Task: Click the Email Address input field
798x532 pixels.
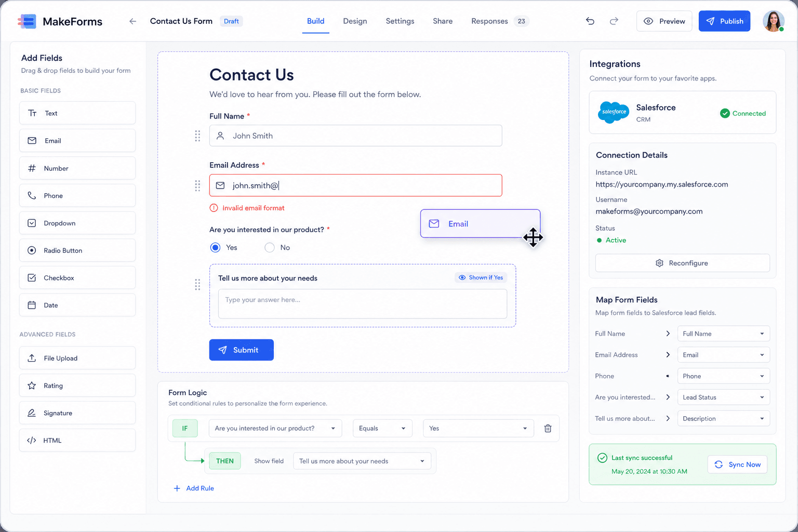Action: click(x=355, y=185)
